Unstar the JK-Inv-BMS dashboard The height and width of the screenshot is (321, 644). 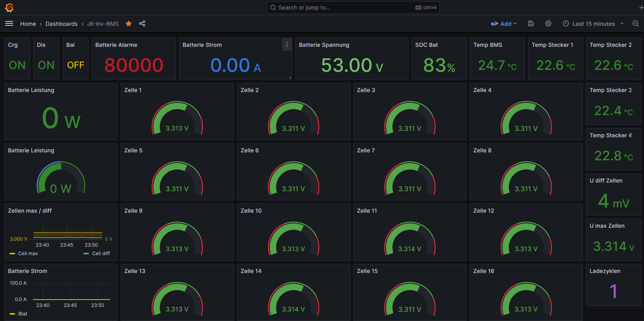(129, 24)
